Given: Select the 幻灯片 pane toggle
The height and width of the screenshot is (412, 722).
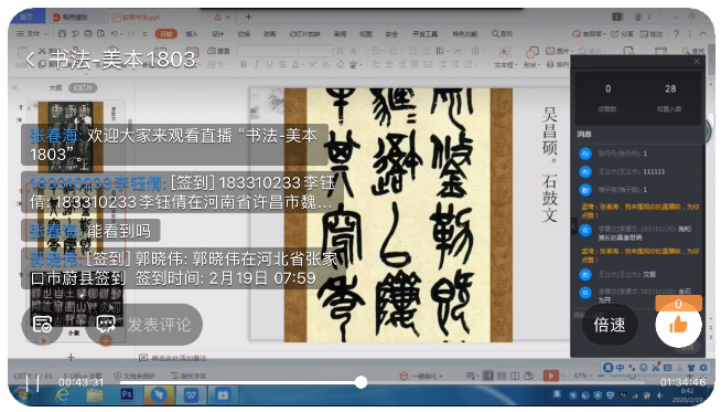Looking at the screenshot, I should coord(83,87).
